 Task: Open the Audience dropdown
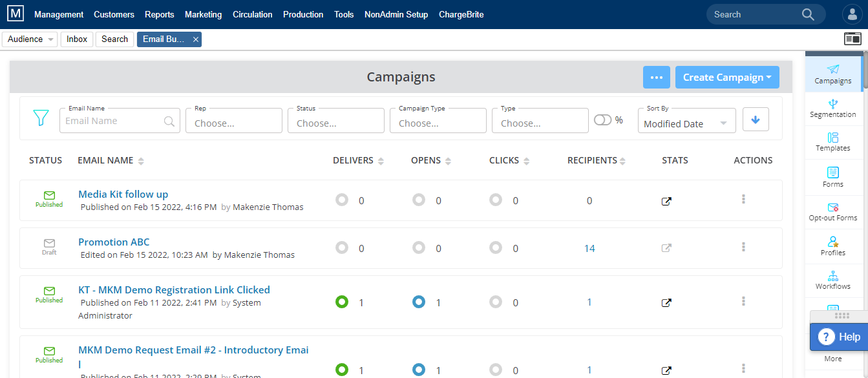point(30,39)
